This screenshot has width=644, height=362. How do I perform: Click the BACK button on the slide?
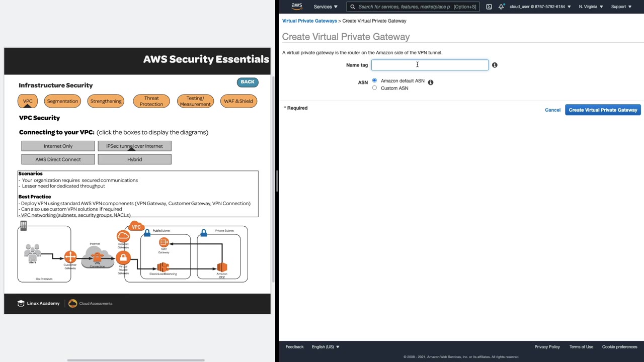[248, 82]
